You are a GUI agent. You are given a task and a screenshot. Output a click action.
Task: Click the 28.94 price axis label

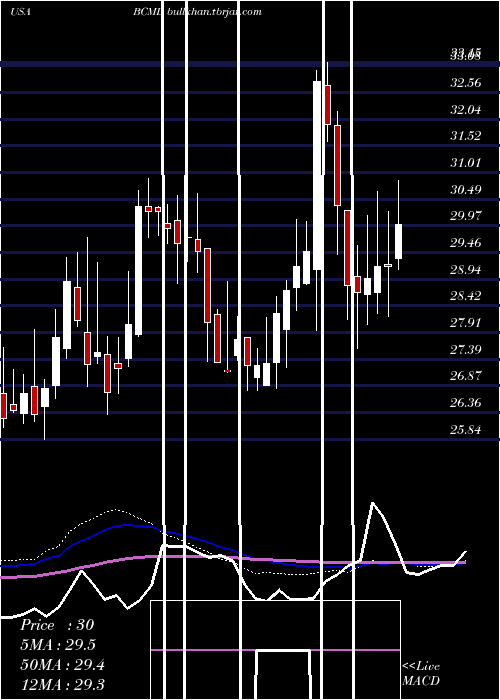[x=466, y=269]
